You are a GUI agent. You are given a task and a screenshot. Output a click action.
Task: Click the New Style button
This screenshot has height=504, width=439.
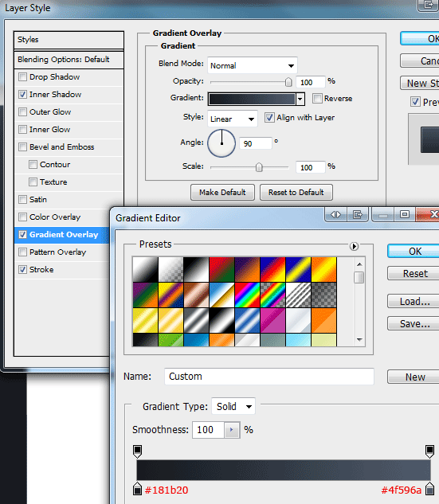pyautogui.click(x=420, y=84)
